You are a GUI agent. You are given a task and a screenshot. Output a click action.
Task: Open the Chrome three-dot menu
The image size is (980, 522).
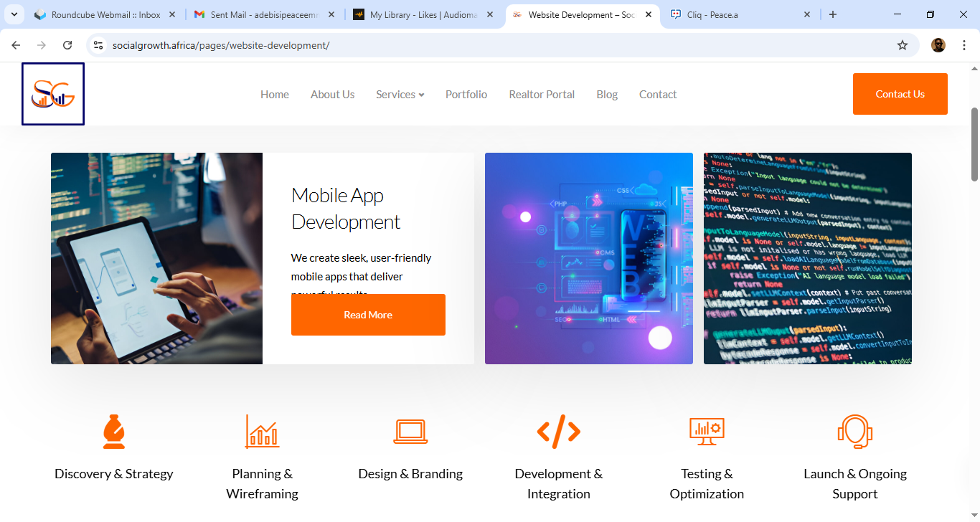coord(962,45)
